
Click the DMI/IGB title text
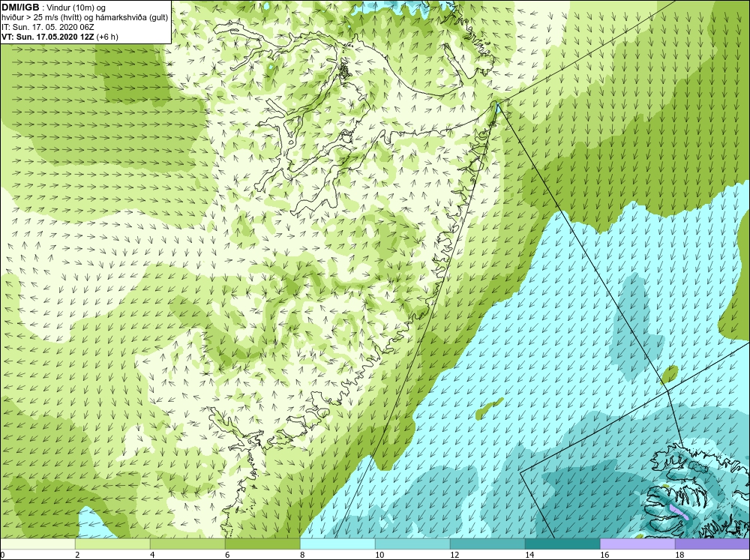coord(20,7)
